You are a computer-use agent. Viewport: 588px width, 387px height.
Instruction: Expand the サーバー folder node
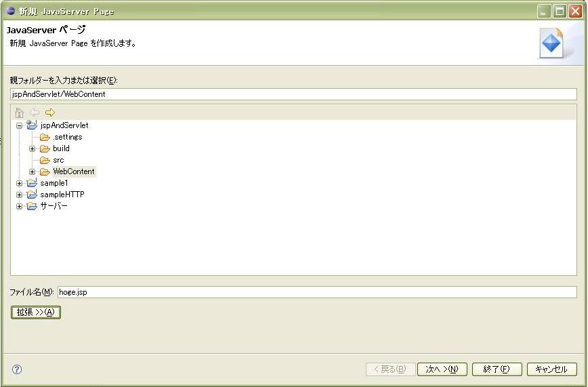click(x=19, y=207)
